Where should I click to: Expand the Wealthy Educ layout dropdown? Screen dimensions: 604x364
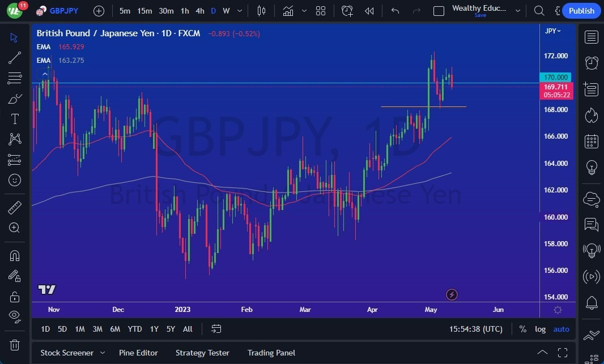click(517, 10)
